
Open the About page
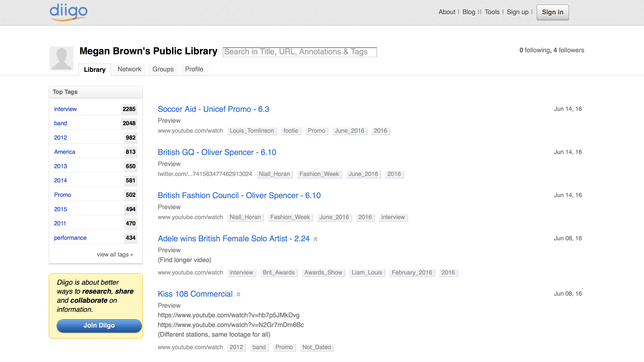[447, 12]
